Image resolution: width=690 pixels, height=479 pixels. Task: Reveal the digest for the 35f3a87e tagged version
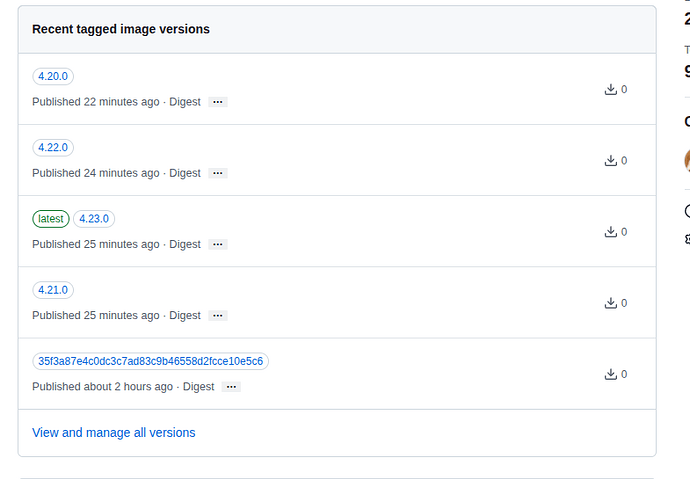coord(231,387)
